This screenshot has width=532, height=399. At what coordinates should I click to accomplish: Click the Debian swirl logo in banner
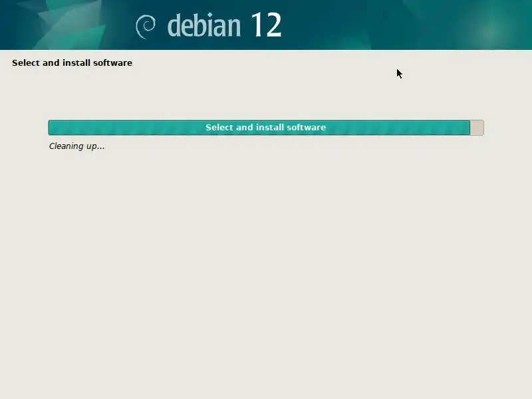146,27
